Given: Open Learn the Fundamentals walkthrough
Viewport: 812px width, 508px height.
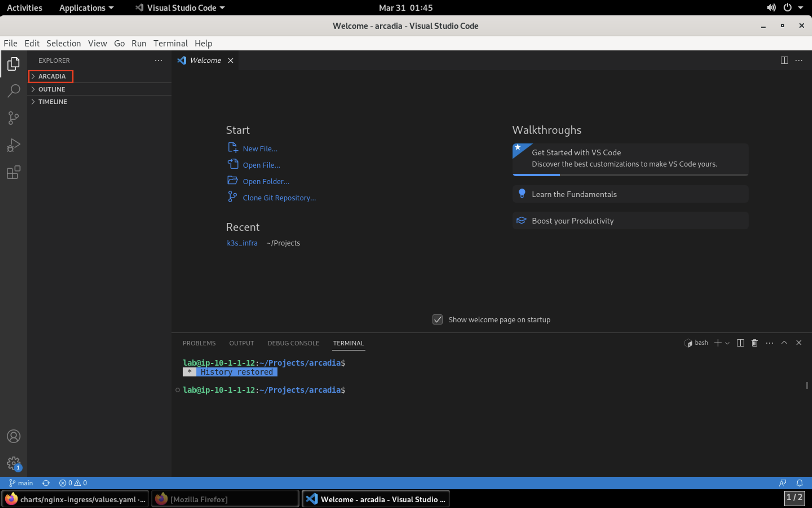Looking at the screenshot, I should [630, 194].
